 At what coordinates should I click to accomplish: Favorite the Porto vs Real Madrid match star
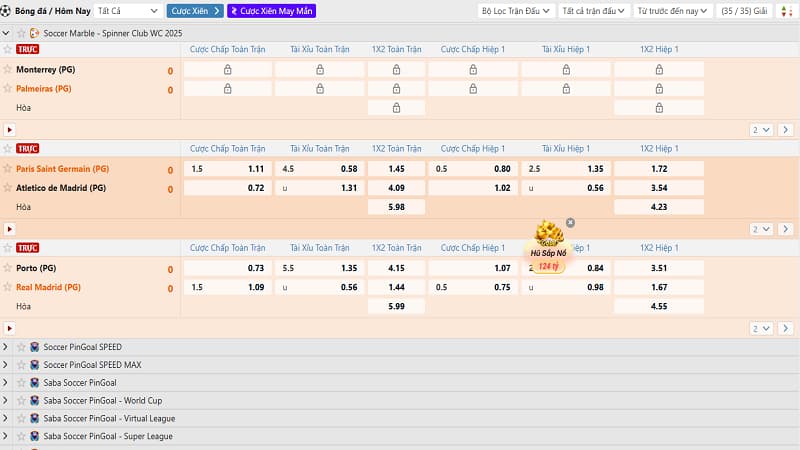click(7, 248)
